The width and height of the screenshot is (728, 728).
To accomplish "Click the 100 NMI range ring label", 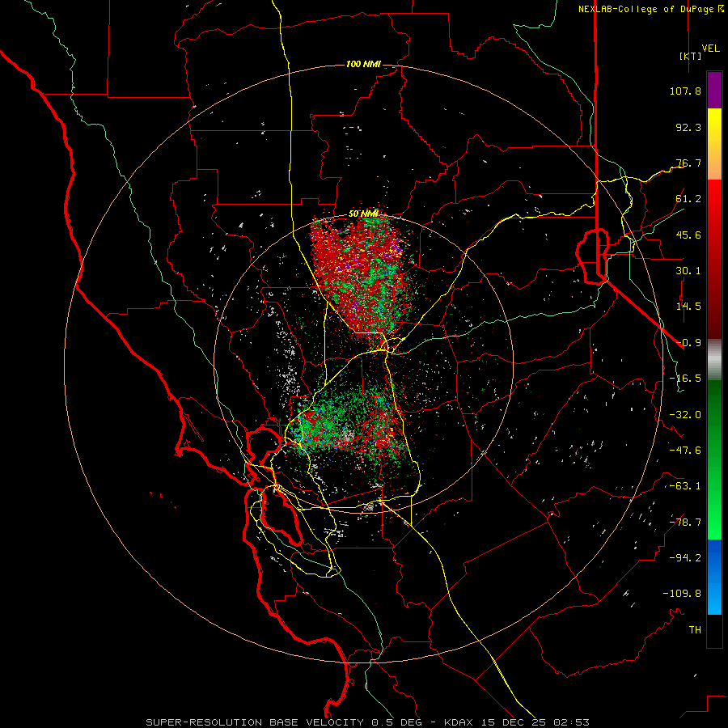I will [363, 64].
